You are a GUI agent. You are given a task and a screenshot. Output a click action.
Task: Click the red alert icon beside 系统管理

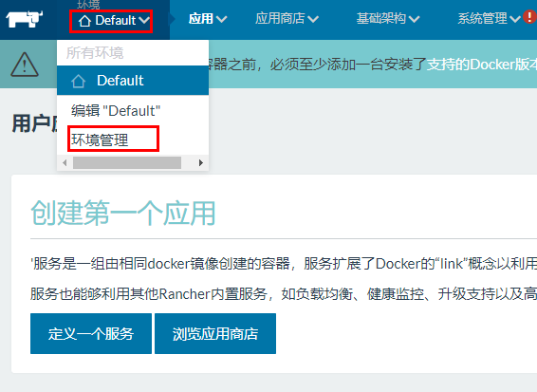530,17
